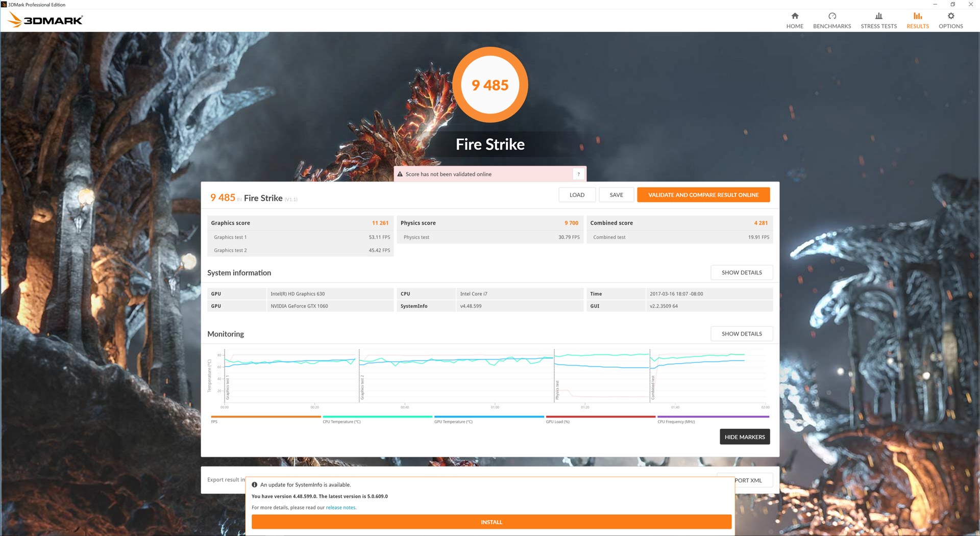
Task: Click the HIDE MARKERS button
Action: pos(745,437)
